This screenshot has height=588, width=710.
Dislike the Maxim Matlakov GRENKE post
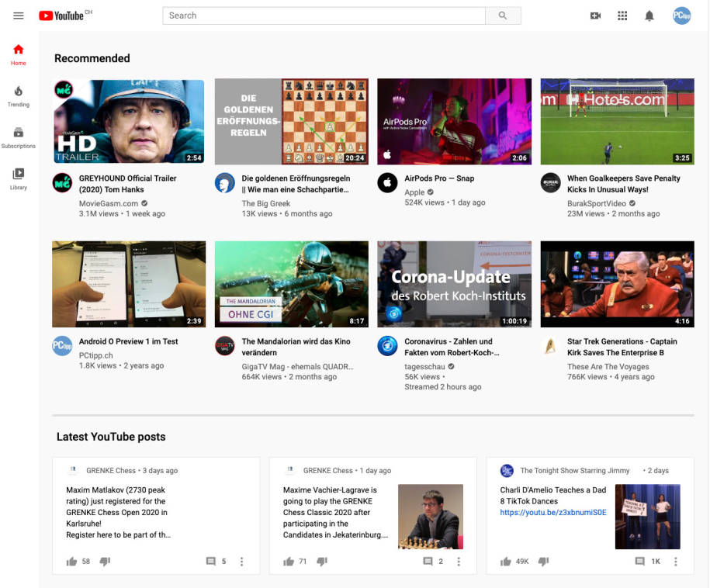105,562
